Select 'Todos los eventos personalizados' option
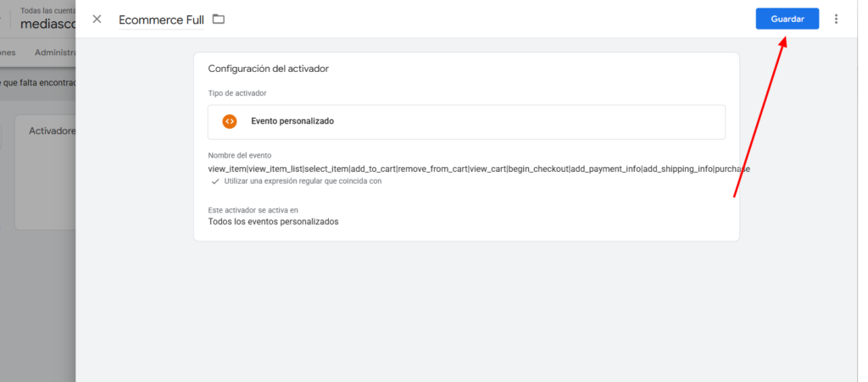Image resolution: width=868 pixels, height=382 pixels. (x=273, y=222)
